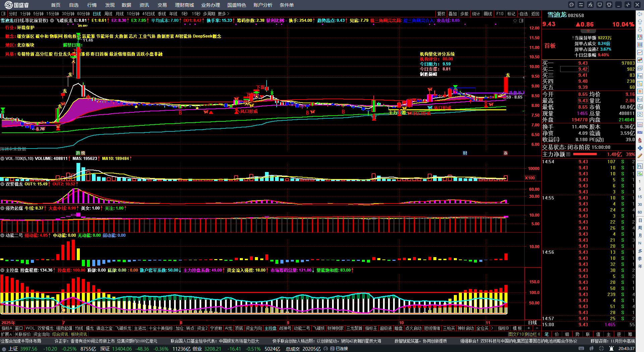Screen dimensions: 644x352
Task: Open the formula fx icon in title bar
Action: click(x=590, y=5)
